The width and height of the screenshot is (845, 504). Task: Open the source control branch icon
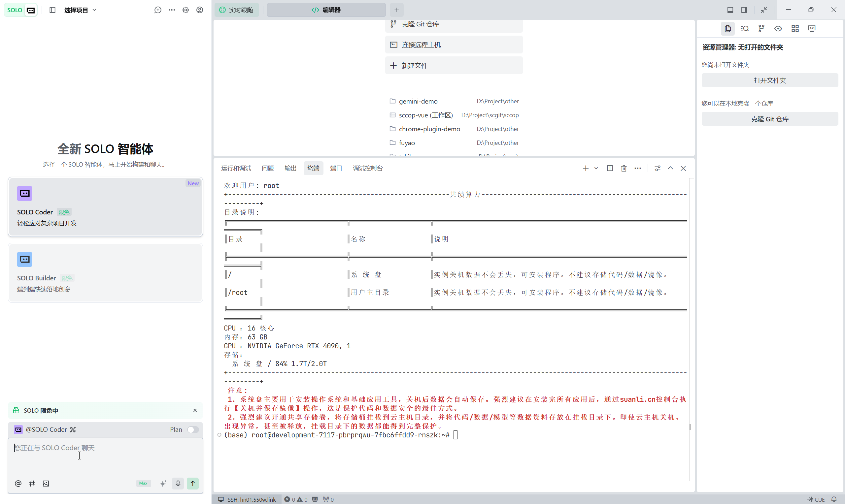point(761,28)
